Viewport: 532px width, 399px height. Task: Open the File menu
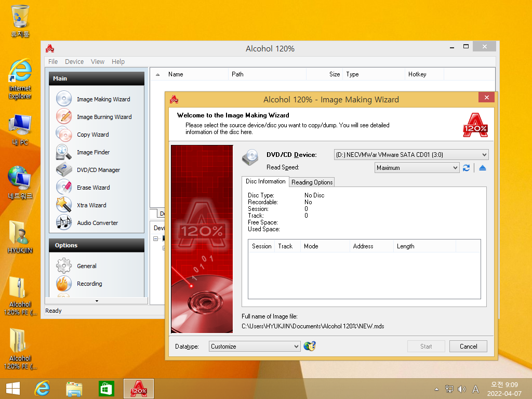[x=53, y=61]
